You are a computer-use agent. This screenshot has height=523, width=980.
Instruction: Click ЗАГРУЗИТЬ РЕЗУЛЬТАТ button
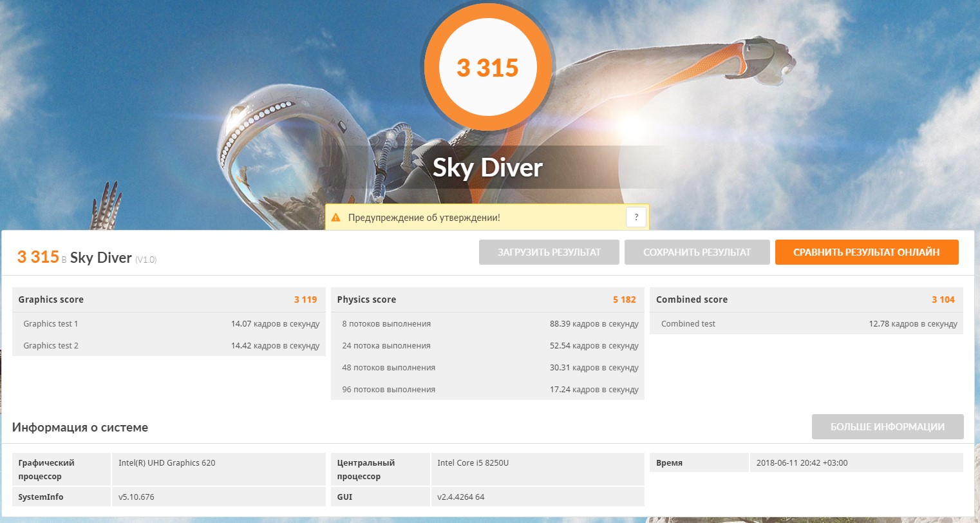[549, 252]
